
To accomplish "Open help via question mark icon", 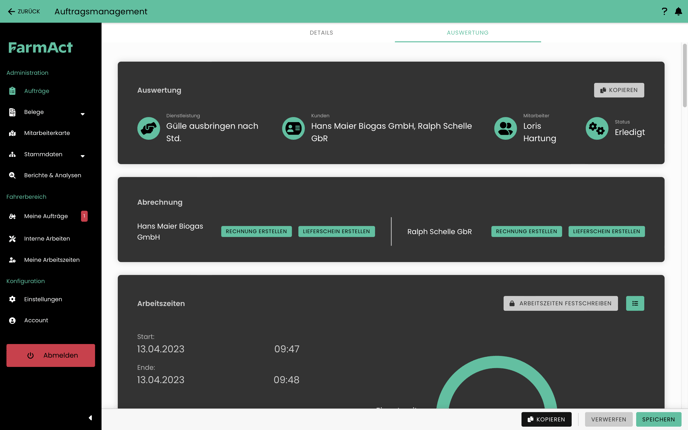I will (664, 11).
